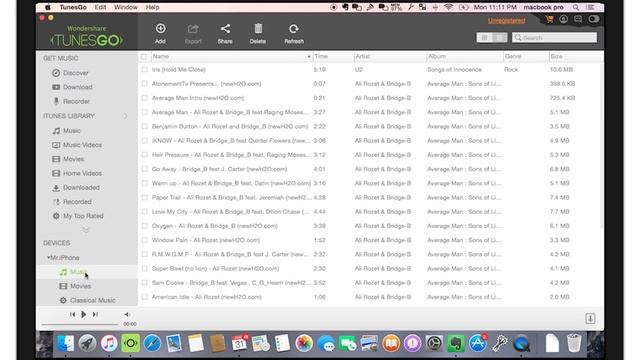This screenshot has width=640, height=360.
Task: Click the Spotlight search menu bar icon
Action: tap(576, 7)
